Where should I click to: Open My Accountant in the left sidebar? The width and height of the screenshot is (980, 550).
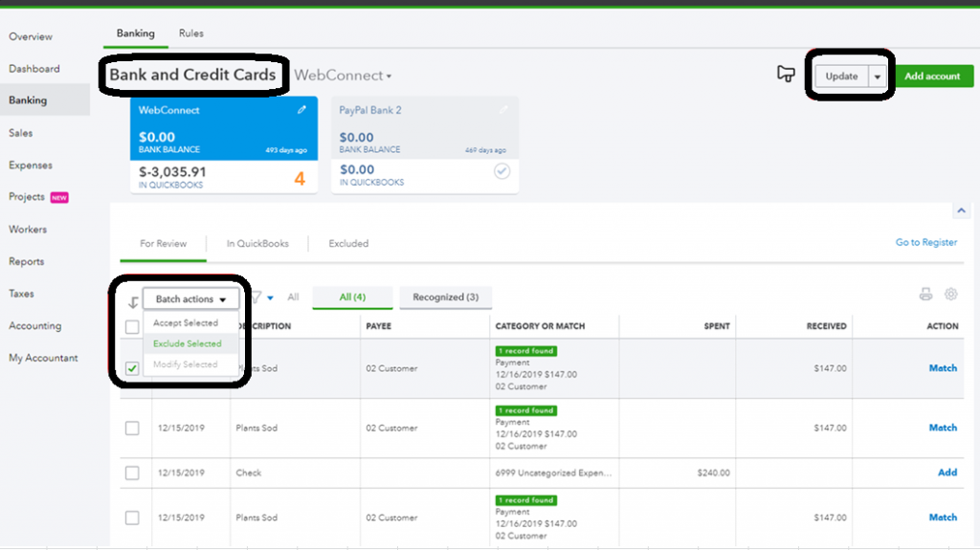pos(43,358)
